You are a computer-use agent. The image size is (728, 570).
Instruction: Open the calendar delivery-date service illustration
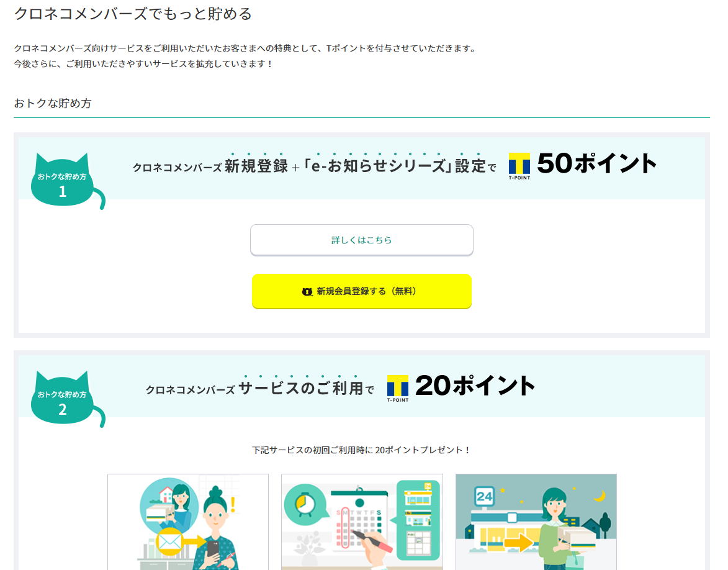pos(362,522)
